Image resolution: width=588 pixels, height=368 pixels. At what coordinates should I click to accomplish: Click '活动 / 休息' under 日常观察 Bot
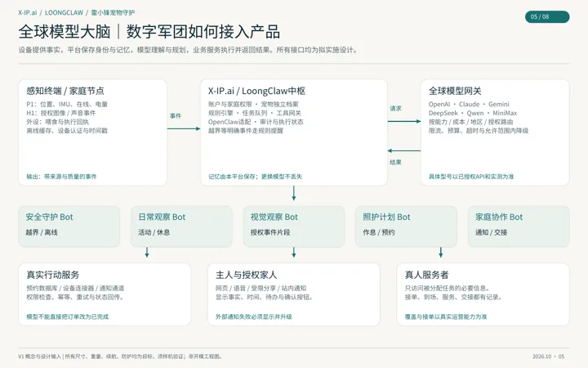click(x=154, y=232)
